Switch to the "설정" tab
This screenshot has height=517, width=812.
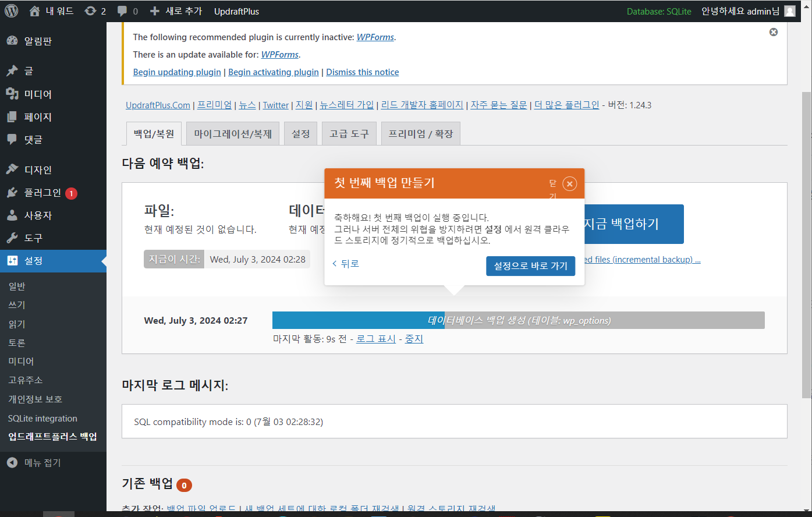pos(301,133)
